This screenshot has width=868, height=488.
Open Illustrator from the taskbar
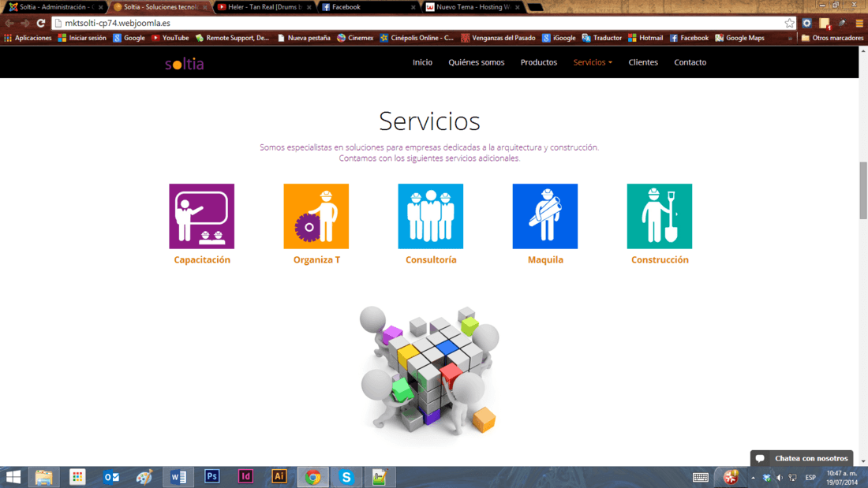click(279, 476)
